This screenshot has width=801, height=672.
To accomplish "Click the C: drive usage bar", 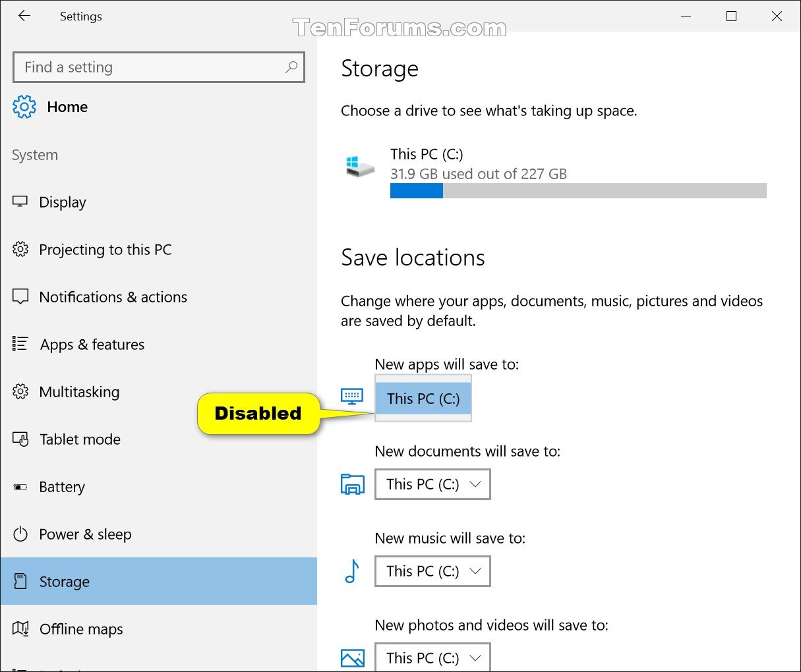I will point(578,190).
